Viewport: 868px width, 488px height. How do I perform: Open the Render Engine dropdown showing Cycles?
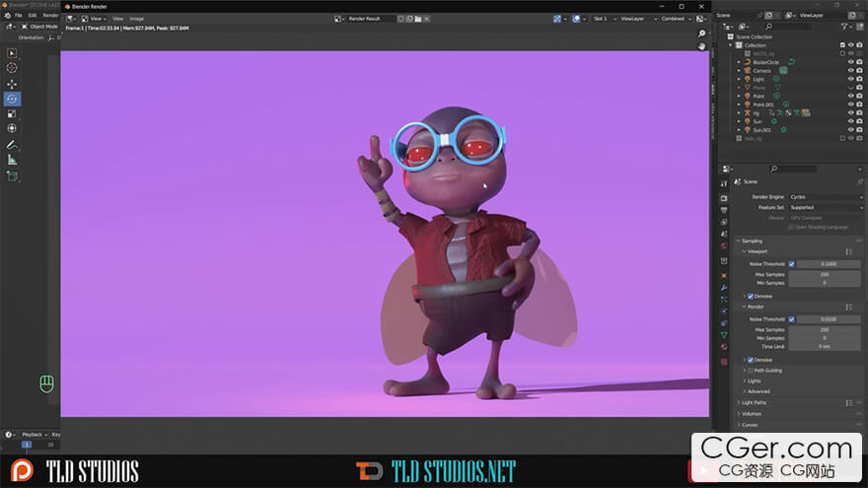[826, 197]
